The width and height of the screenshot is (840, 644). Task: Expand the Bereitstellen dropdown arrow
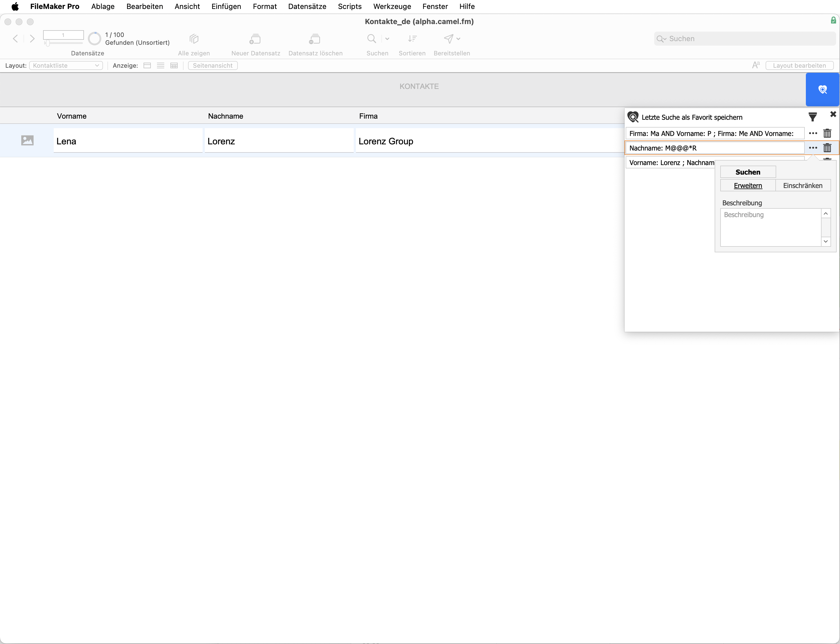click(458, 39)
